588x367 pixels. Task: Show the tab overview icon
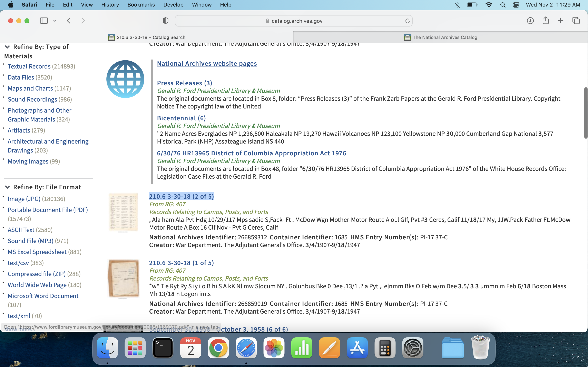pyautogui.click(x=576, y=21)
